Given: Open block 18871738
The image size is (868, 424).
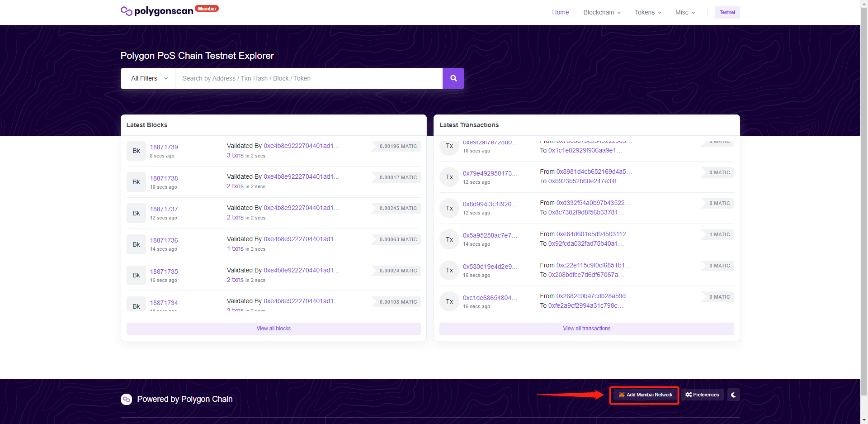Looking at the screenshot, I should (x=164, y=178).
